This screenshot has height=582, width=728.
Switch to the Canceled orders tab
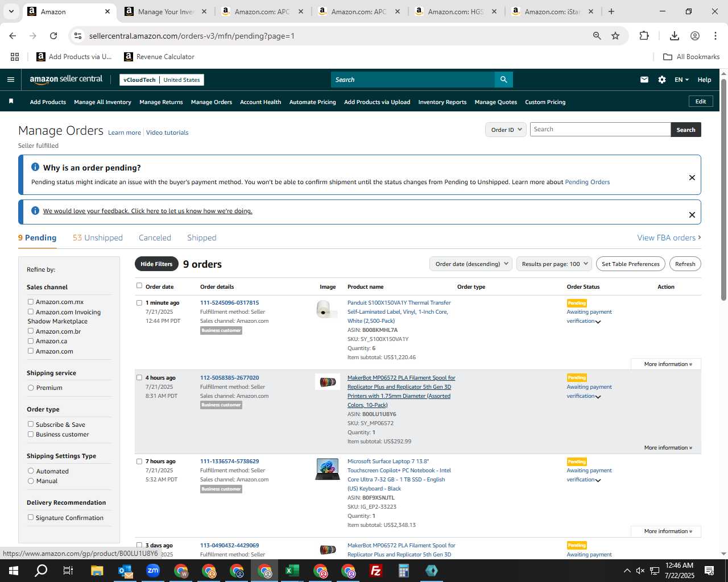[x=155, y=238]
